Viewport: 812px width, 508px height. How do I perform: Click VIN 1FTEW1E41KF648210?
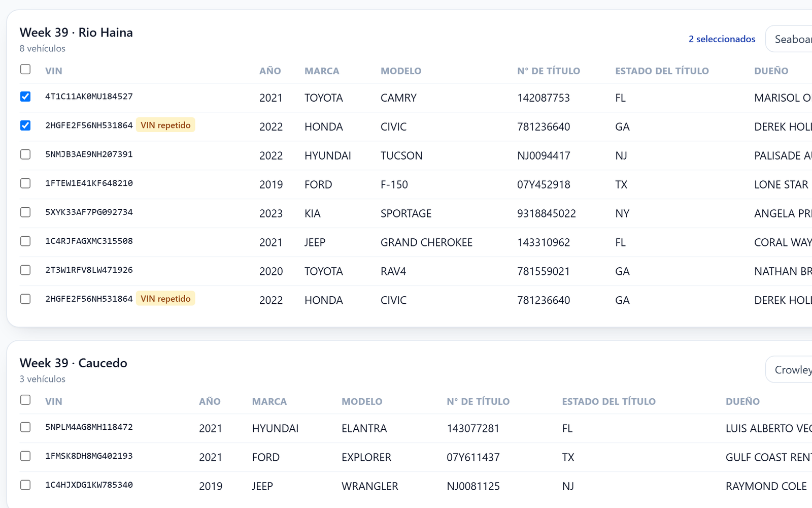click(x=89, y=183)
